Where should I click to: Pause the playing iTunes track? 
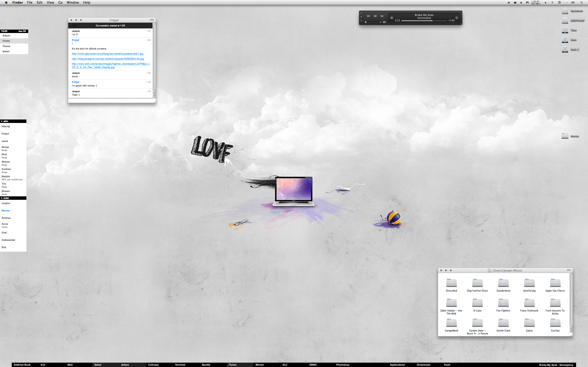pos(375,16)
